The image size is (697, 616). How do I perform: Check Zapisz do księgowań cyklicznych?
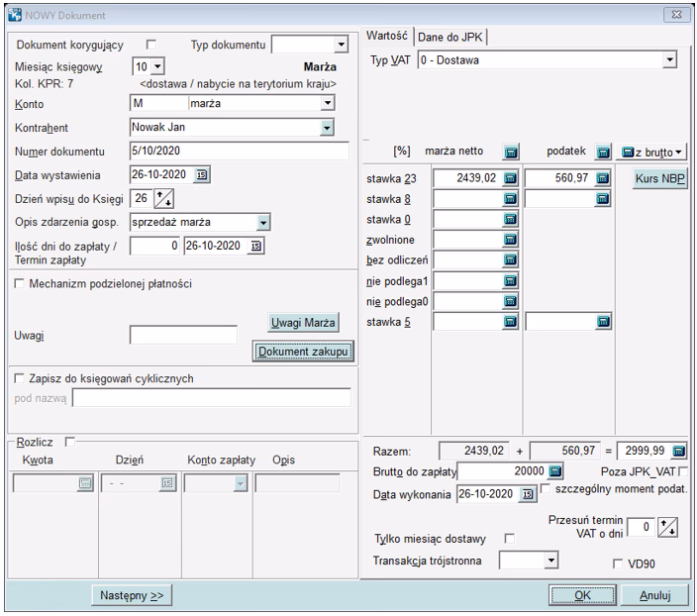pyautogui.click(x=20, y=378)
